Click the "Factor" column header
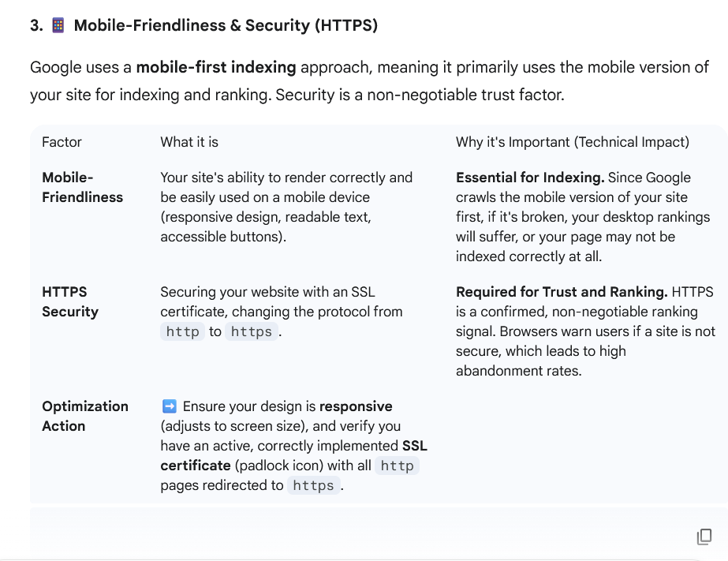 [62, 142]
